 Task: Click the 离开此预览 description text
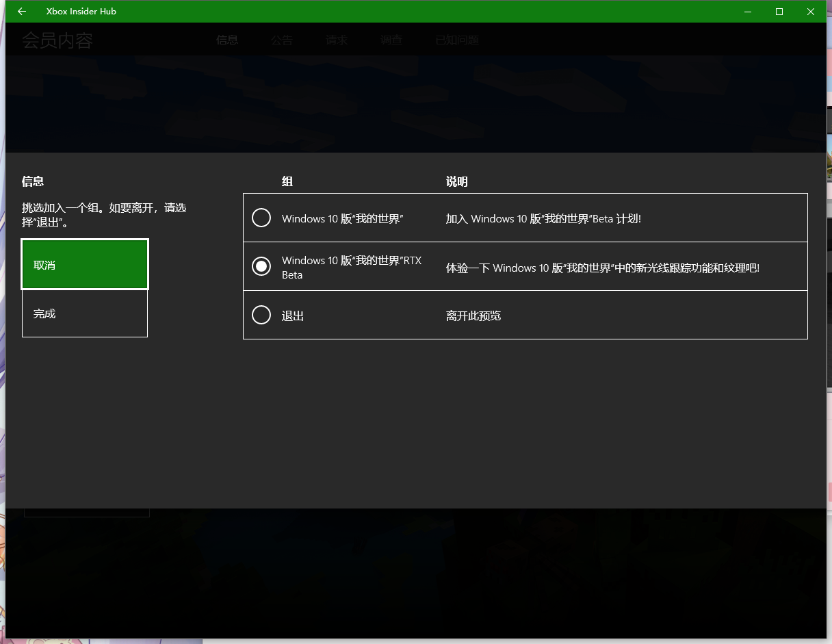point(473,315)
